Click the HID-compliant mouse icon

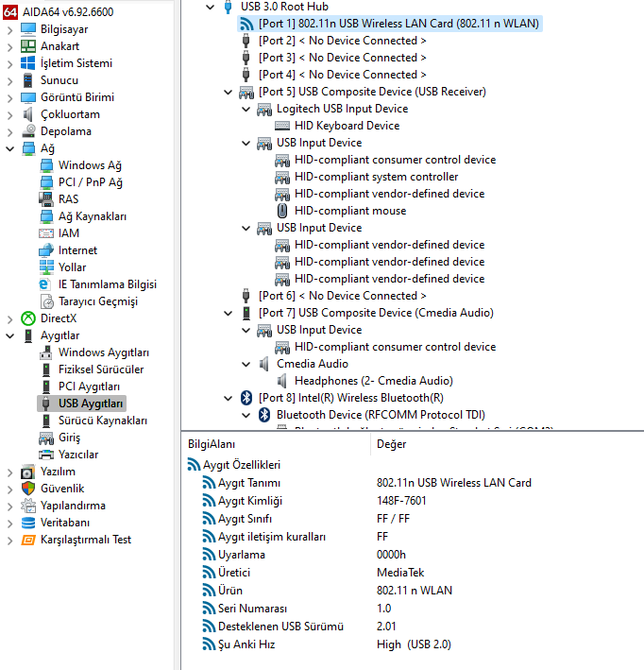281,211
